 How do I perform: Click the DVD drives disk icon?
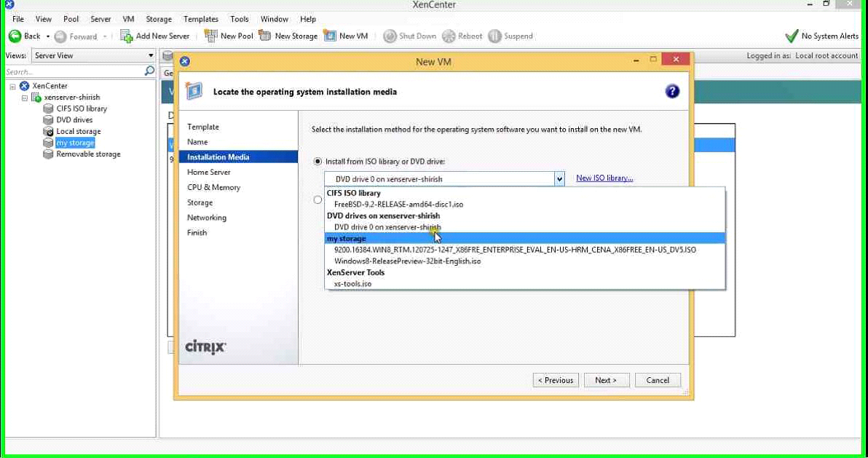(48, 119)
